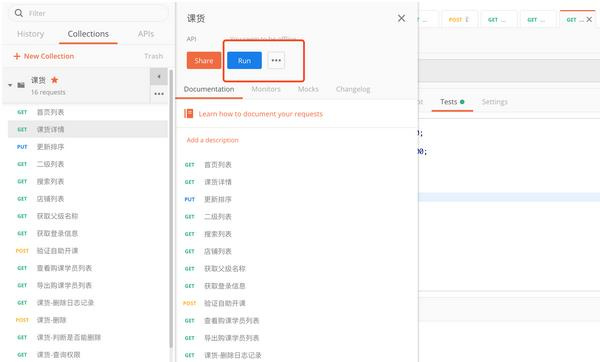Image resolution: width=600 pixels, height=362 pixels.
Task: Click the blue Run button
Action: (x=245, y=60)
